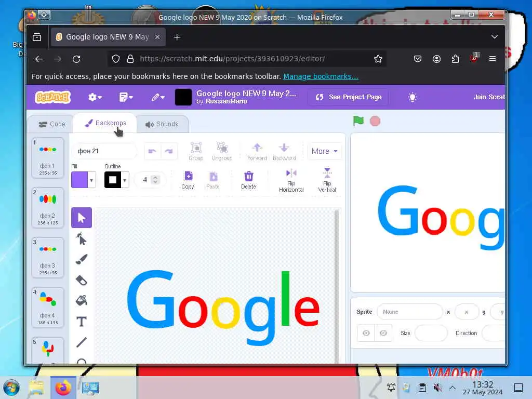Viewport: 532px width, 399px height.
Task: Click the black Outline color swatch
Action: point(113,180)
